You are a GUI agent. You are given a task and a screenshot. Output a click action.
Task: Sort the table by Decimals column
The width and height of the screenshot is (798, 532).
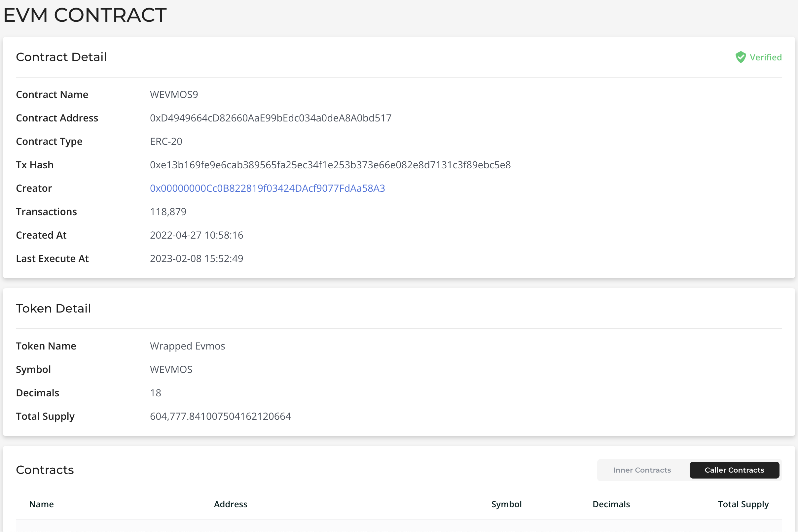pos(611,504)
